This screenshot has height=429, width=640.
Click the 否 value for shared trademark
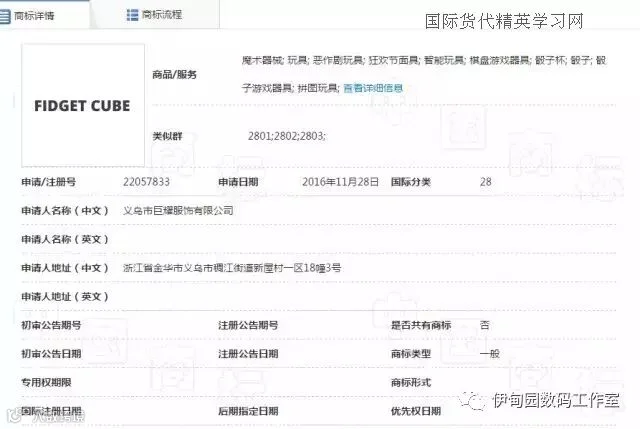click(x=484, y=325)
